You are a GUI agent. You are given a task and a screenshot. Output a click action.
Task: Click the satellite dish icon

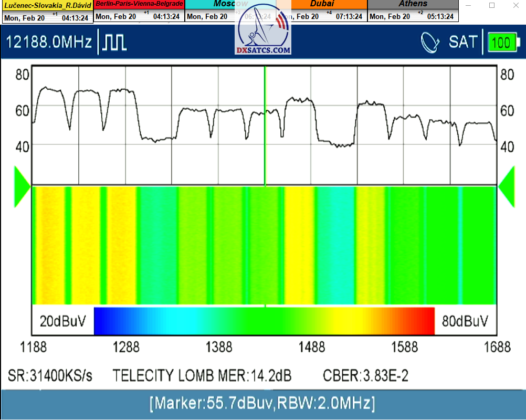click(x=430, y=43)
